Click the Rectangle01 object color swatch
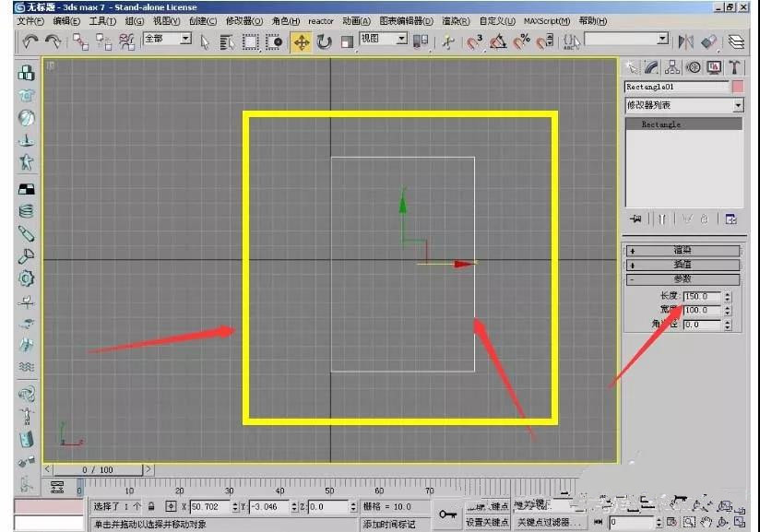The width and height of the screenshot is (760, 532). [x=738, y=87]
